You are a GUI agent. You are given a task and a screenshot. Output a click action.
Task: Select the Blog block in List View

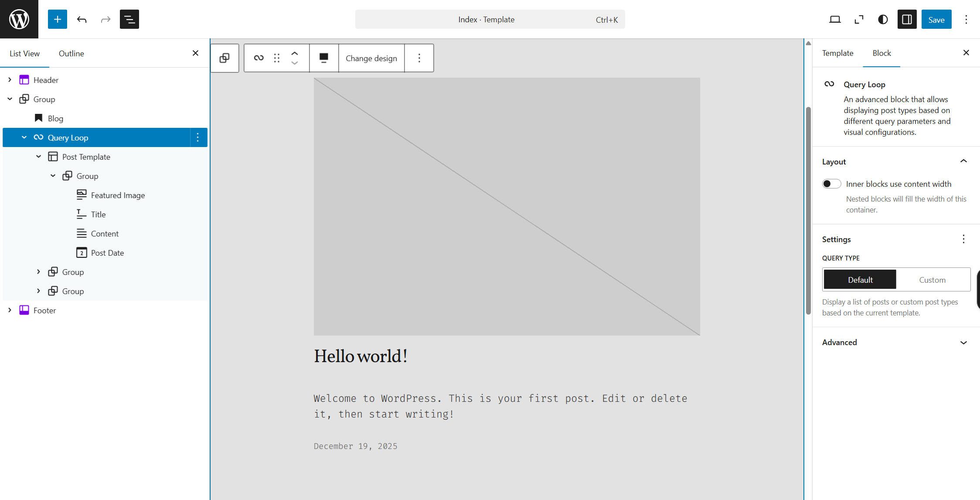pyautogui.click(x=55, y=118)
